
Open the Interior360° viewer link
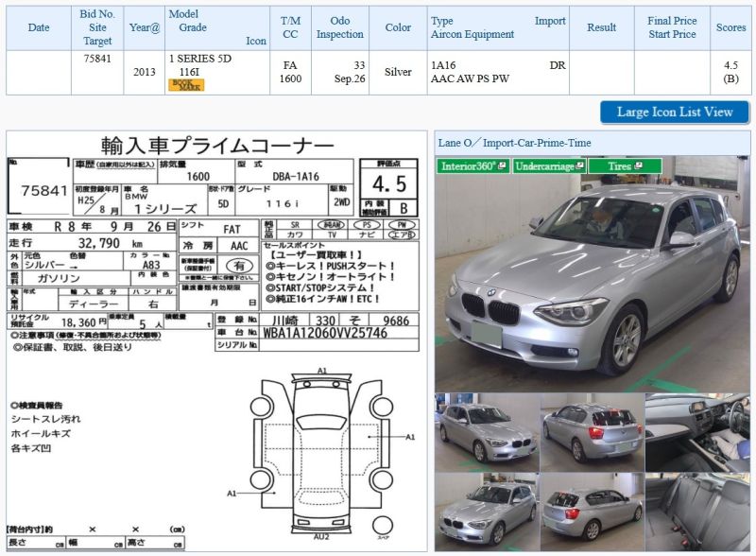pos(472,166)
